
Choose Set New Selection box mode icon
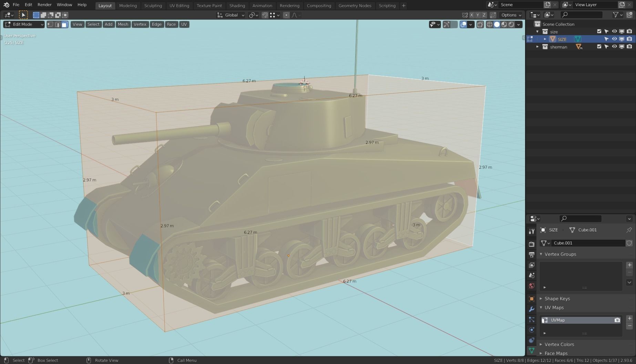point(36,15)
